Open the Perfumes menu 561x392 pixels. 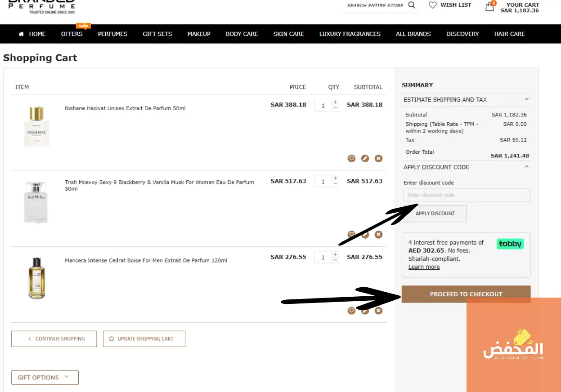pos(112,34)
